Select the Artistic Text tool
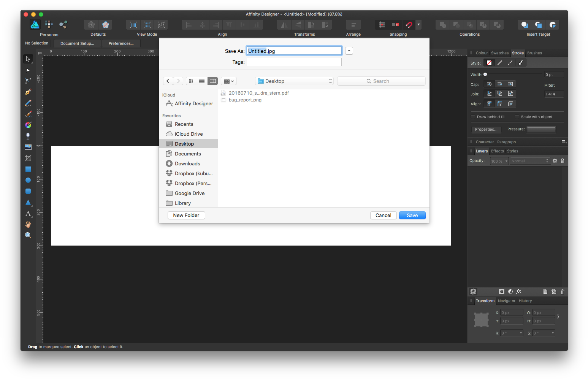Screen dimensions: 588x379 point(28,214)
